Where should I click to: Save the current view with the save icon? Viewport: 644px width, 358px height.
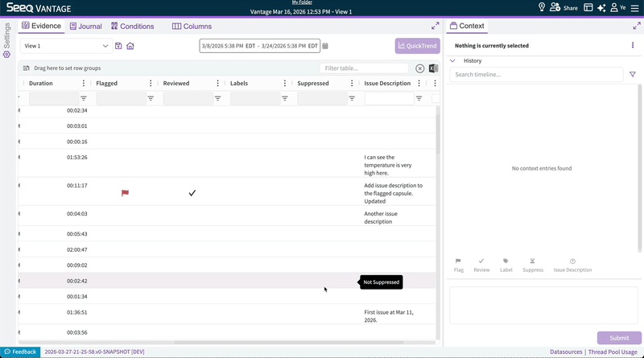coord(118,46)
